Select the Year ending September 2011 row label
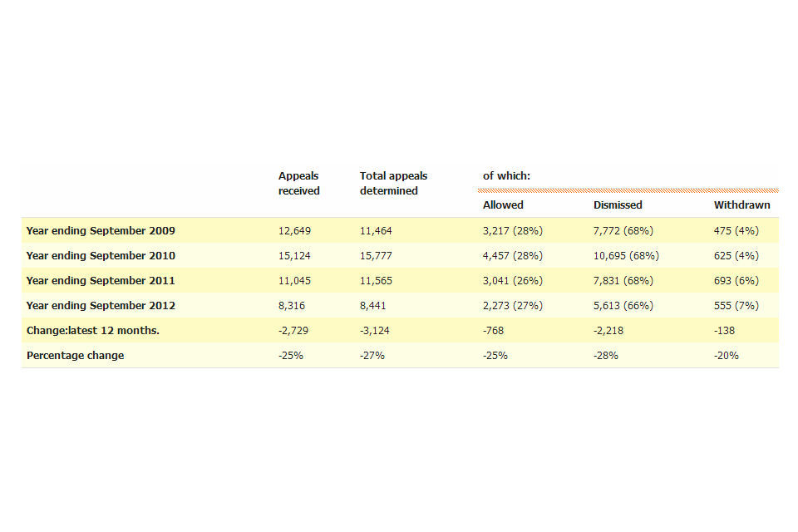 101,280
